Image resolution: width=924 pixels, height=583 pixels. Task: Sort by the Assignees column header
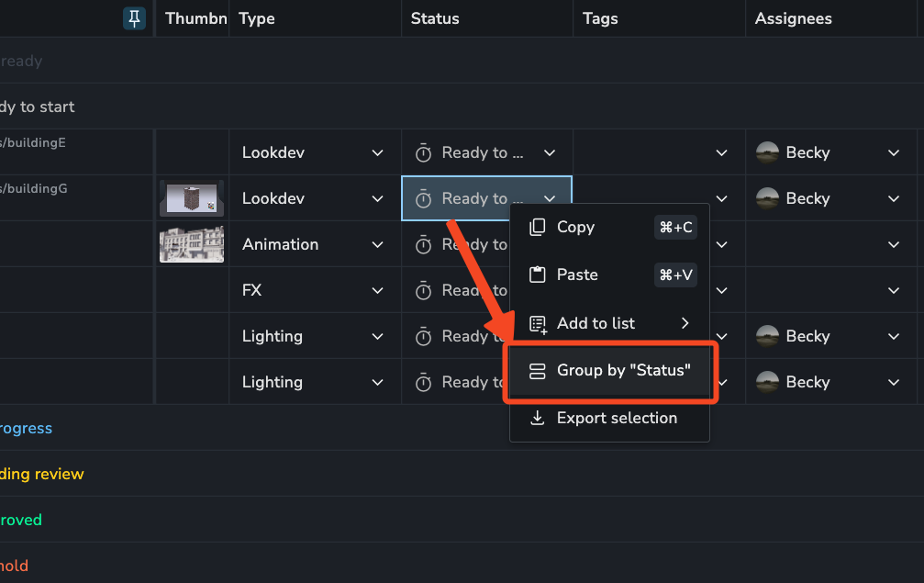793,18
